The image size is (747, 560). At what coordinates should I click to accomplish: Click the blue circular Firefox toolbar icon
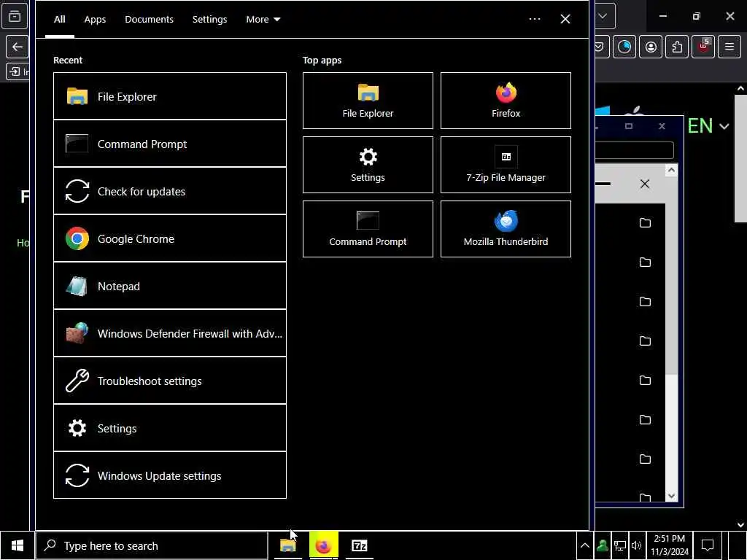(x=624, y=47)
